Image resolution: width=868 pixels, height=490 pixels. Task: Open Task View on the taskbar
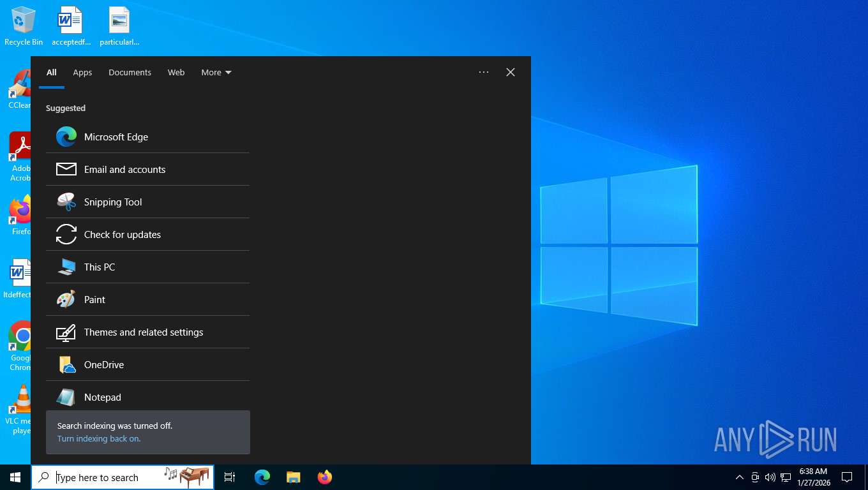[230, 477]
